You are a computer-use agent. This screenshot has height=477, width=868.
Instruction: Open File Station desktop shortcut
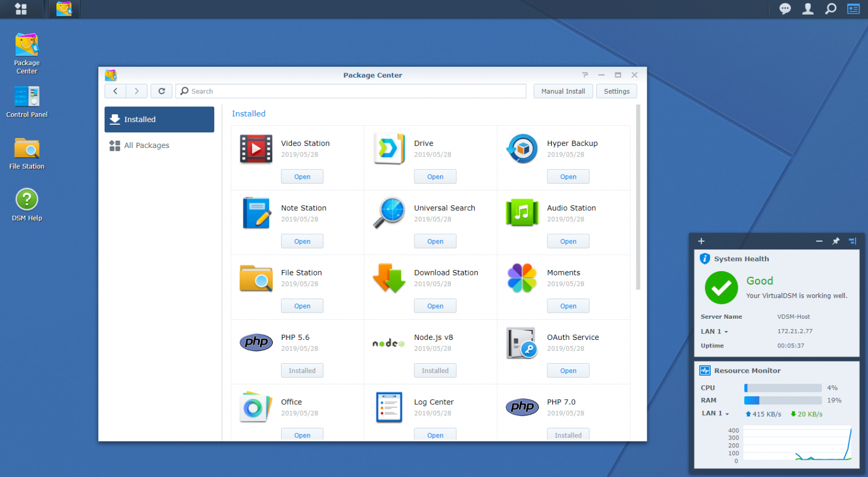click(27, 154)
